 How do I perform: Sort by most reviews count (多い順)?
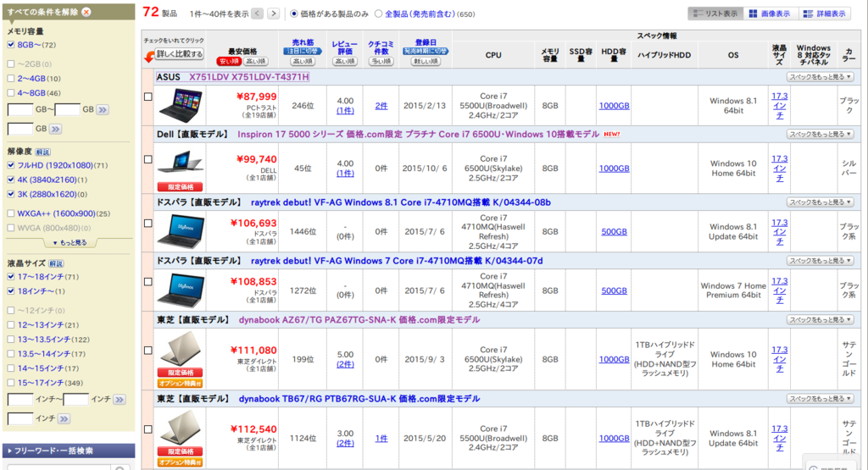(x=381, y=61)
